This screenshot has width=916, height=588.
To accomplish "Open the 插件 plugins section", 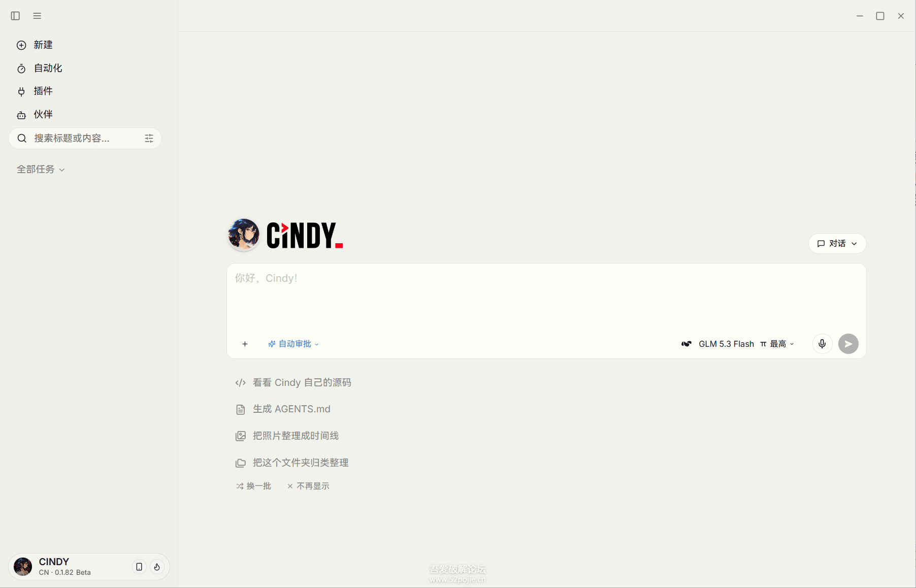I will pyautogui.click(x=35, y=91).
